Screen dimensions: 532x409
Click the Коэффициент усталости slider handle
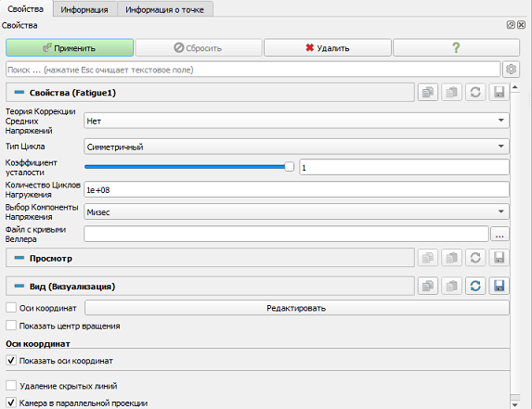pyautogui.click(x=289, y=166)
